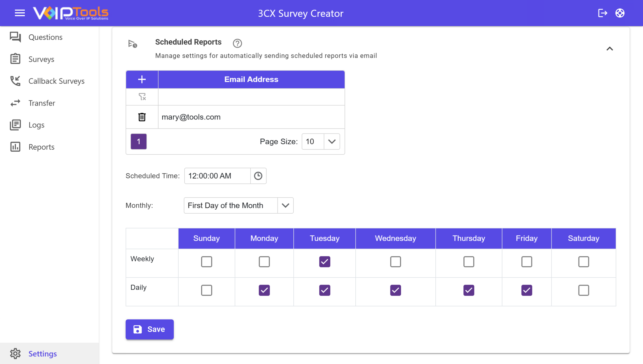Image resolution: width=643 pixels, height=364 pixels.
Task: Add a new email address with plus icon
Action: (142, 79)
